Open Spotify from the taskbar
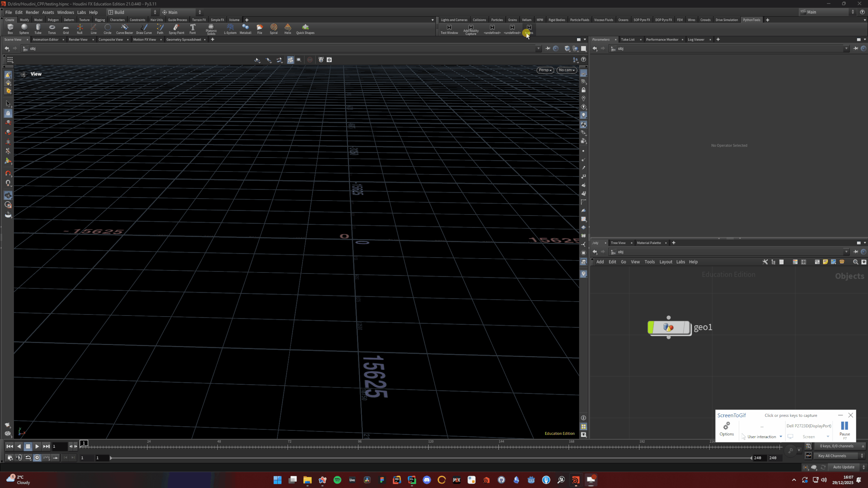The image size is (868, 488). coord(337,480)
